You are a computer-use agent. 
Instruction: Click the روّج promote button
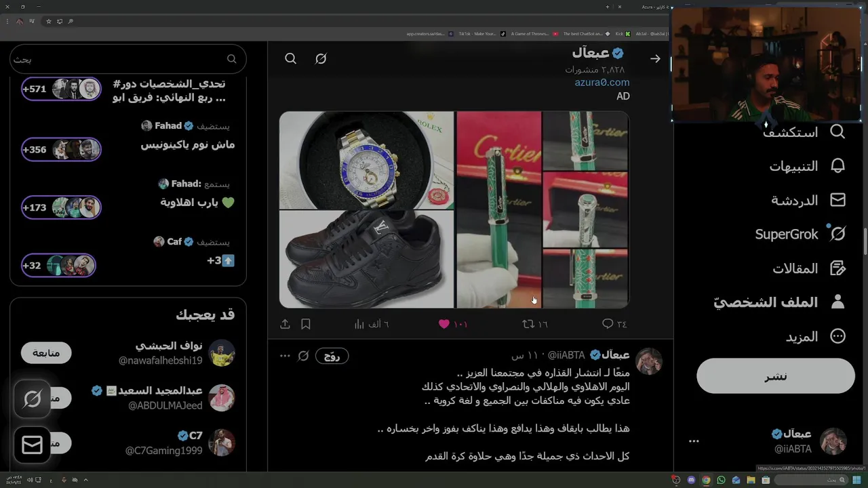332,356
